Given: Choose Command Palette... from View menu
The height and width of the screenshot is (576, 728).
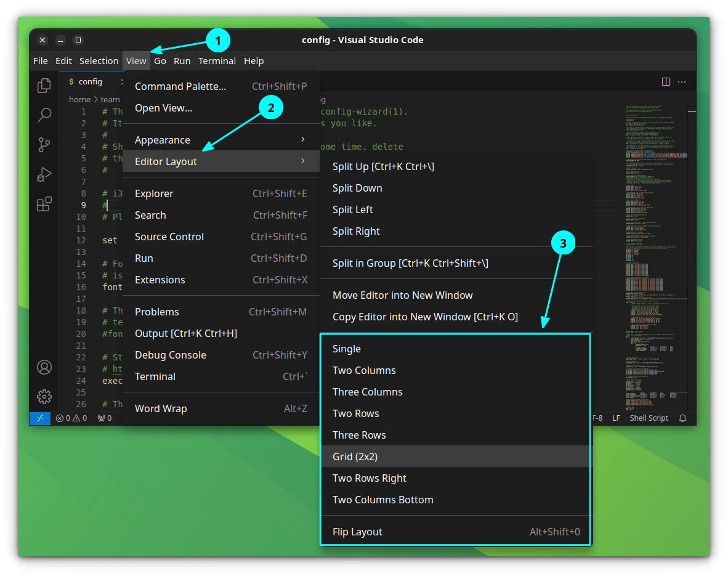Looking at the screenshot, I should (x=221, y=86).
